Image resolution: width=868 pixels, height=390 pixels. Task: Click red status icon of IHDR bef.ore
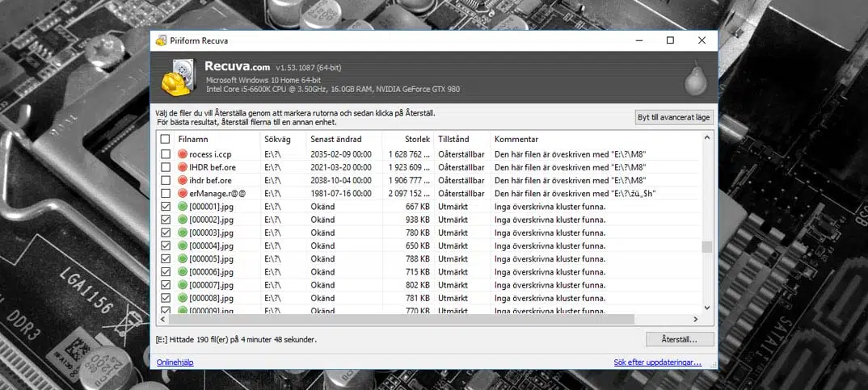click(183, 167)
